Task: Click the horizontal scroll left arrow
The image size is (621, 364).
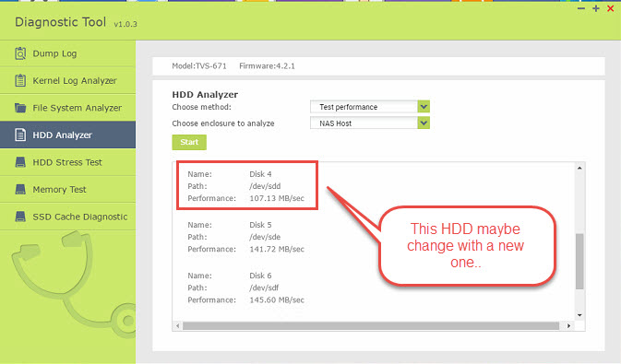Action: pyautogui.click(x=178, y=326)
